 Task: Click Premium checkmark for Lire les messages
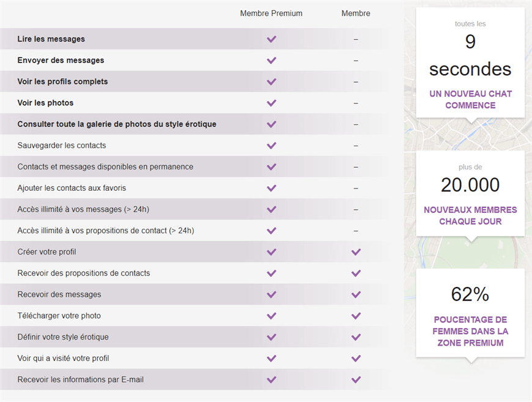(272, 39)
